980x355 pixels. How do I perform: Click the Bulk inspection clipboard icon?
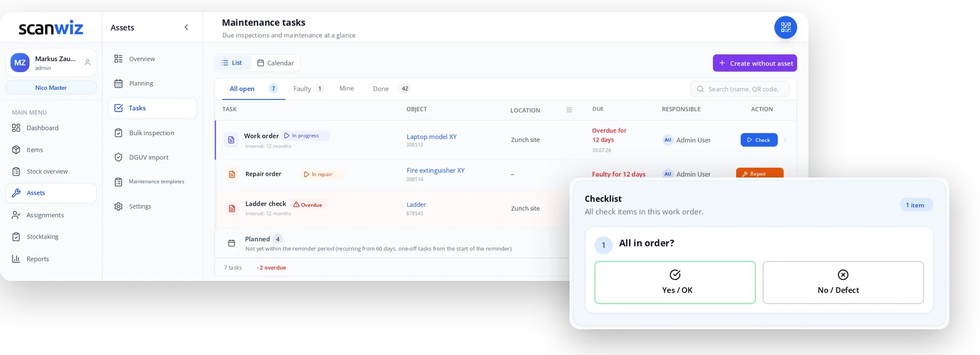click(118, 133)
